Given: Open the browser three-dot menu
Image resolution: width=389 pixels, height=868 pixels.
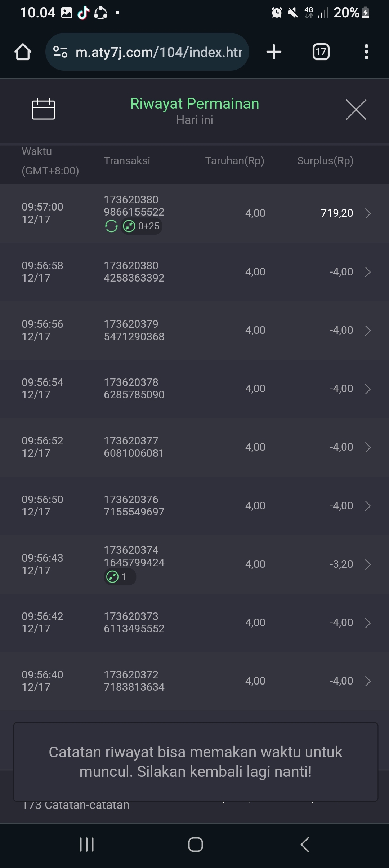Looking at the screenshot, I should 366,52.
